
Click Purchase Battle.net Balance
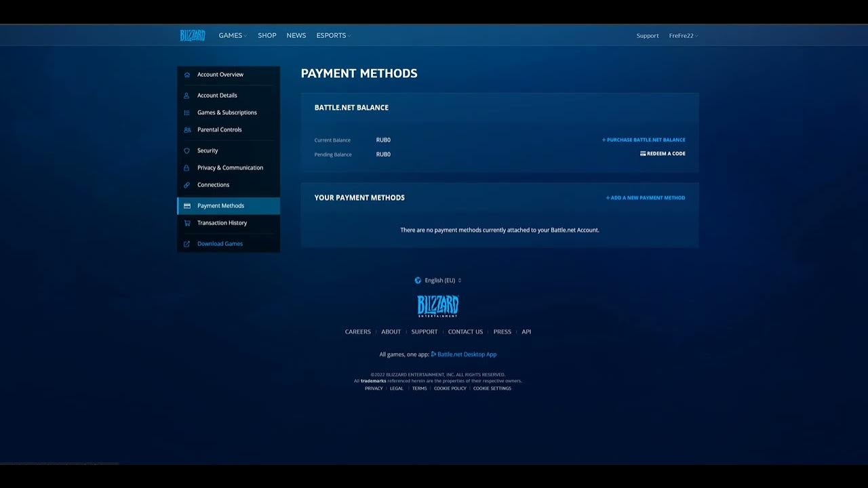[x=644, y=140]
